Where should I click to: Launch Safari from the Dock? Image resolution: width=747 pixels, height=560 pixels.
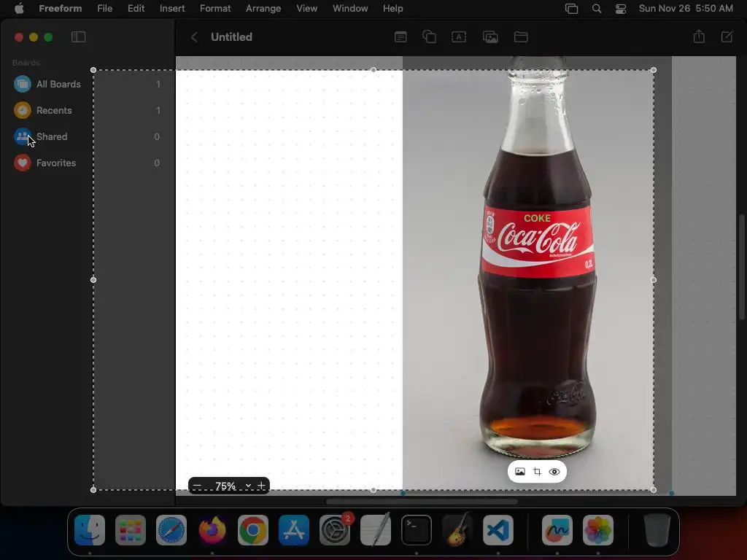pyautogui.click(x=171, y=530)
